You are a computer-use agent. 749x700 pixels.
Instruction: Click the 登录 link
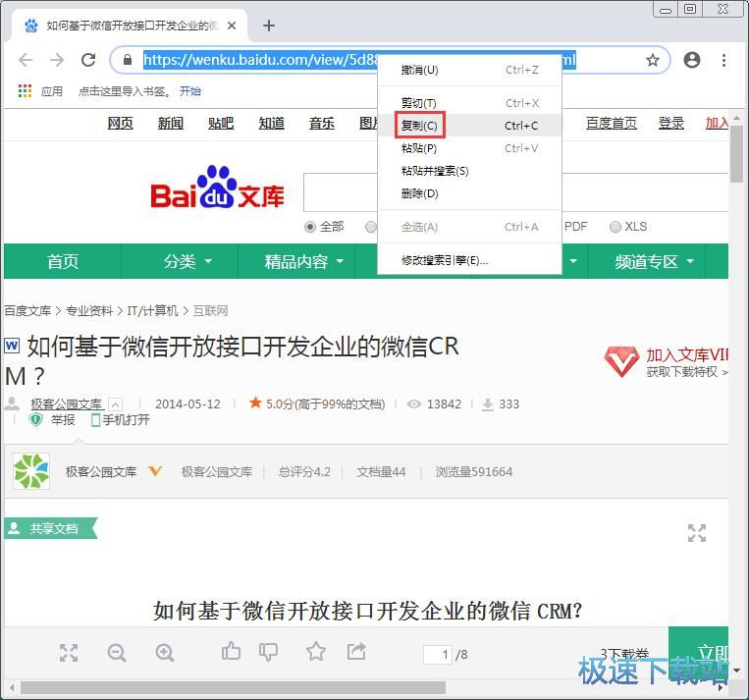coord(671,124)
